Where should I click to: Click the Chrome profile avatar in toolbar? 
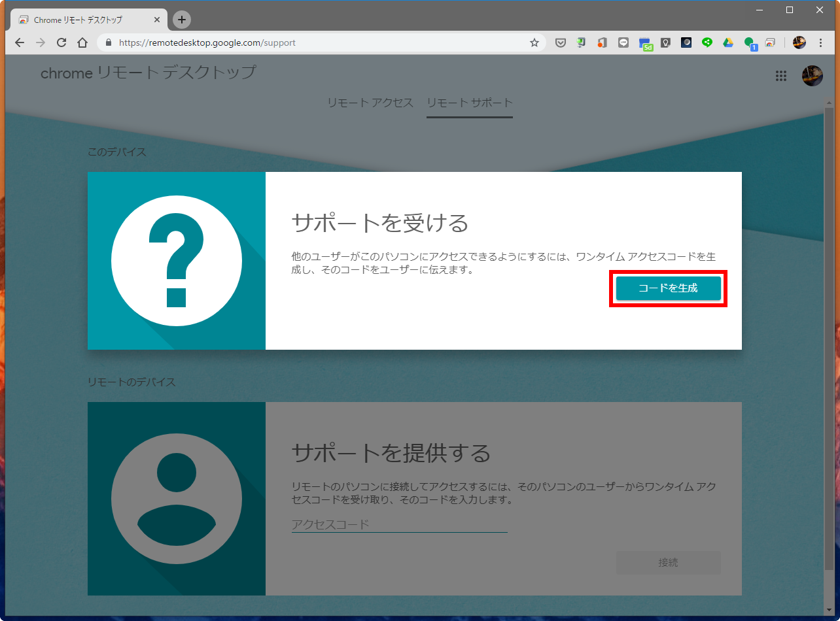[799, 42]
